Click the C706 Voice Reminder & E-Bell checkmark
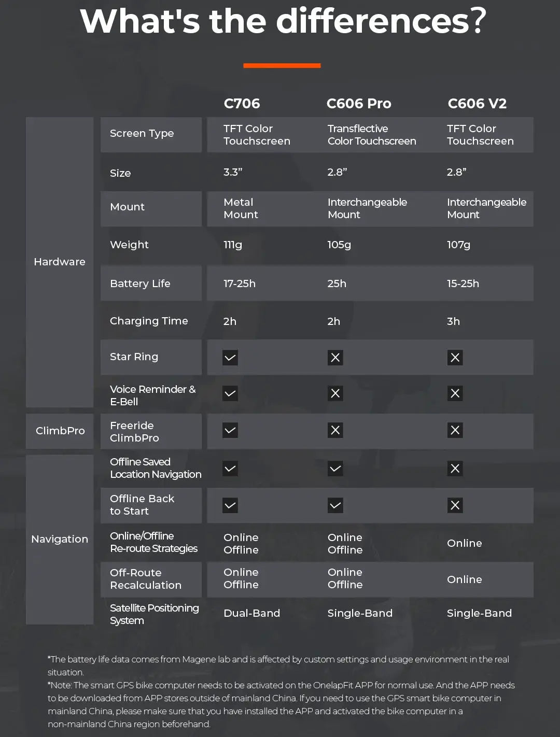 [230, 393]
